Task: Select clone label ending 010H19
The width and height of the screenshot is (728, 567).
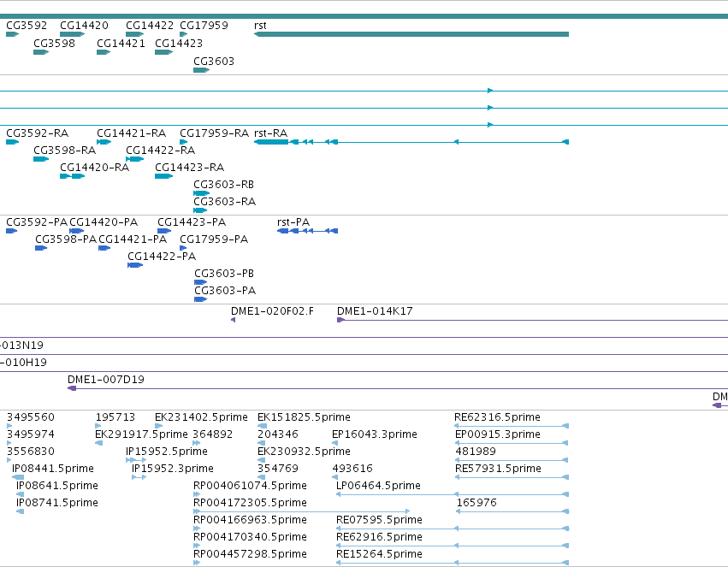Action: pyautogui.click(x=23, y=363)
